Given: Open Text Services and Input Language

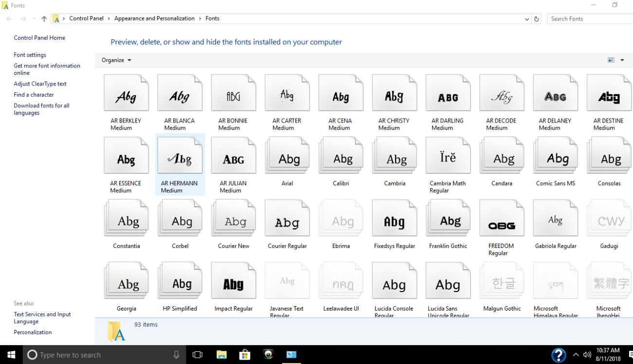Looking at the screenshot, I should (42, 318).
